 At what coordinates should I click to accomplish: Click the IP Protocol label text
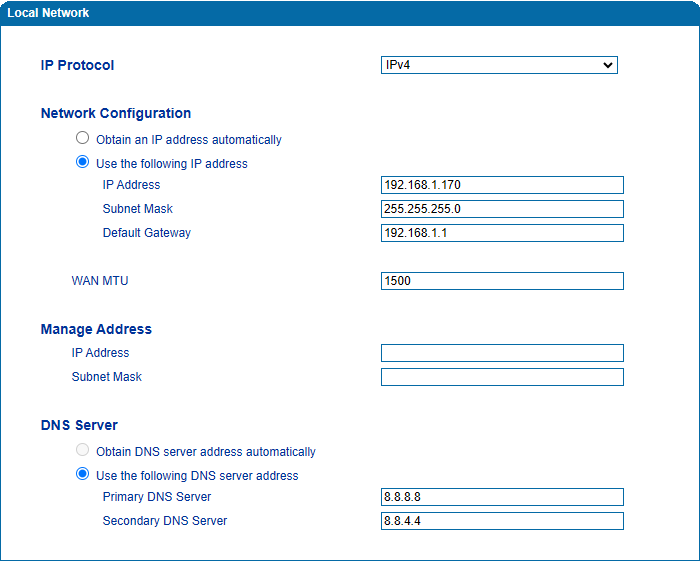[77, 65]
